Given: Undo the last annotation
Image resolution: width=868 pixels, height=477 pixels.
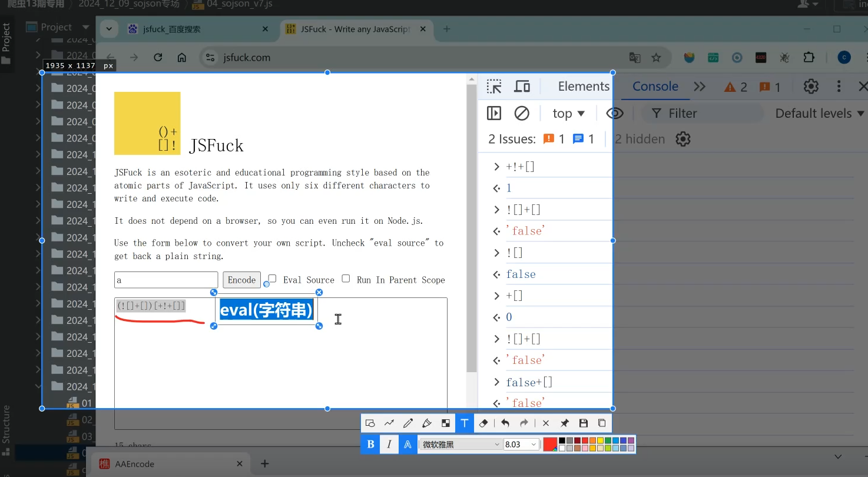Looking at the screenshot, I should (505, 423).
